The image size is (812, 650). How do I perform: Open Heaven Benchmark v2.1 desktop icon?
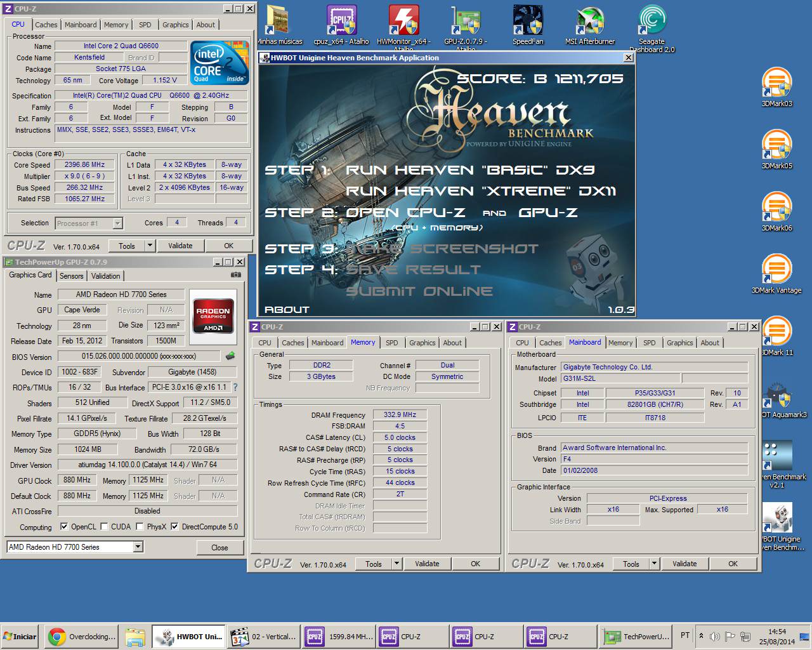[x=783, y=465]
